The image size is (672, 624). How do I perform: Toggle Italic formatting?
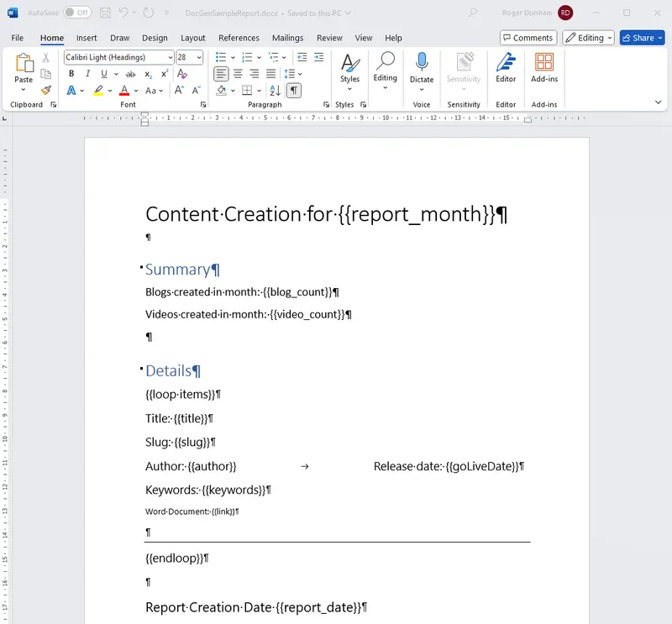tap(87, 74)
